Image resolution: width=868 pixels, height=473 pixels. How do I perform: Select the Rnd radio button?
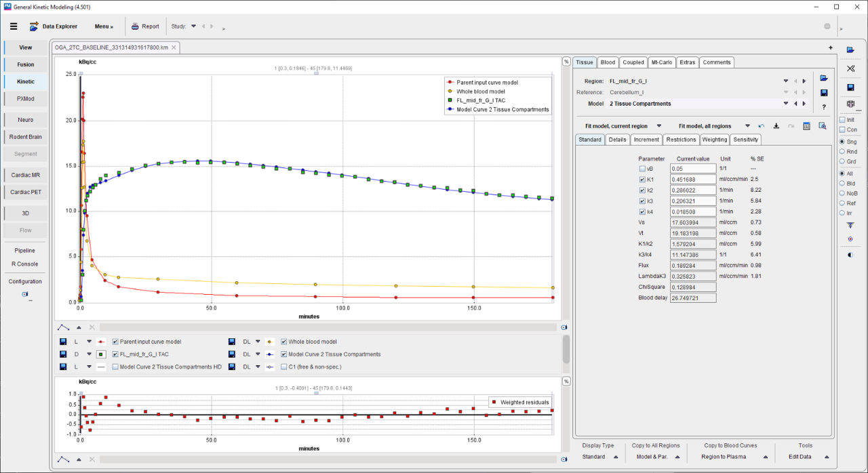[842, 151]
